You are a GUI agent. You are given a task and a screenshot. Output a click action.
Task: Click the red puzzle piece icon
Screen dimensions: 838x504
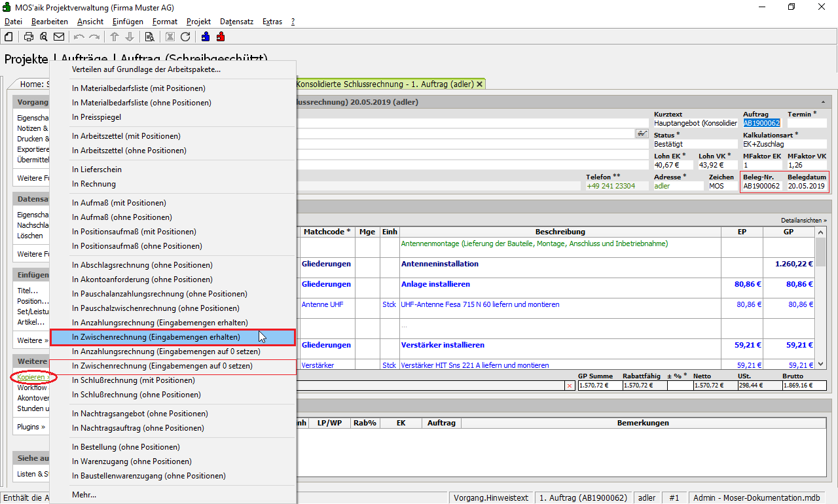pyautogui.click(x=221, y=37)
